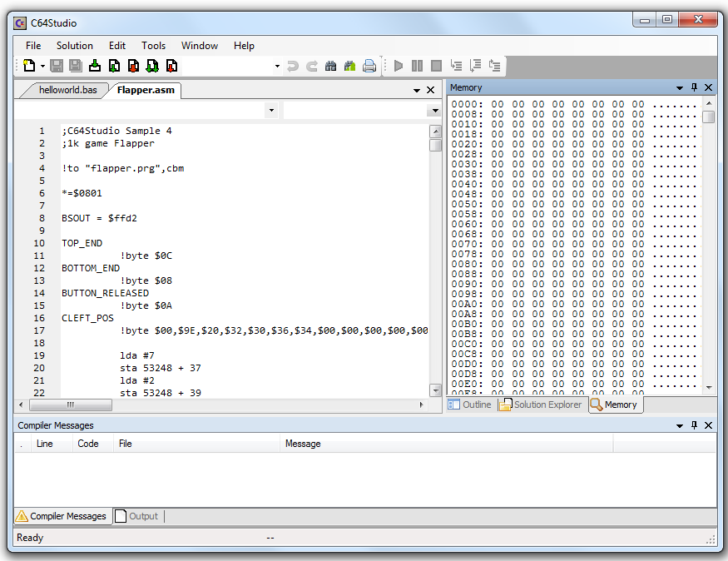The height and width of the screenshot is (561, 728).
Task: Open the build configuration dropdown in toolbar
Action: point(277,66)
